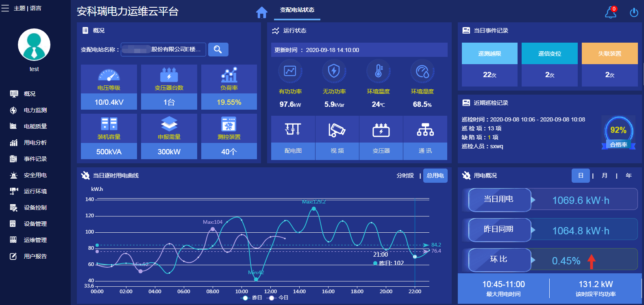Click the power logout icon
Image resolution: width=644 pixels, height=305 pixels.
point(634,13)
